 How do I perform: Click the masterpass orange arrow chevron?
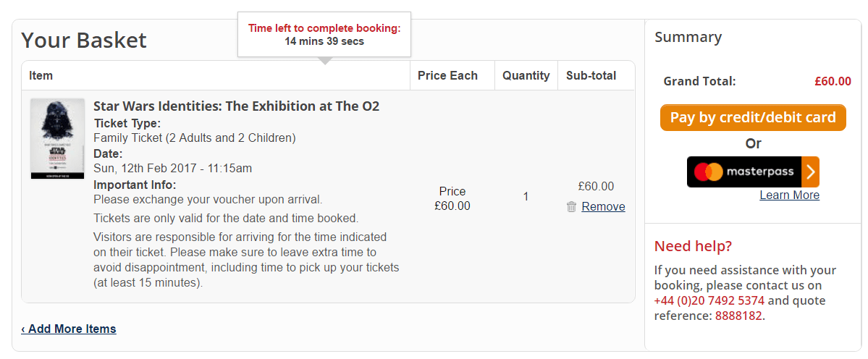click(x=810, y=172)
